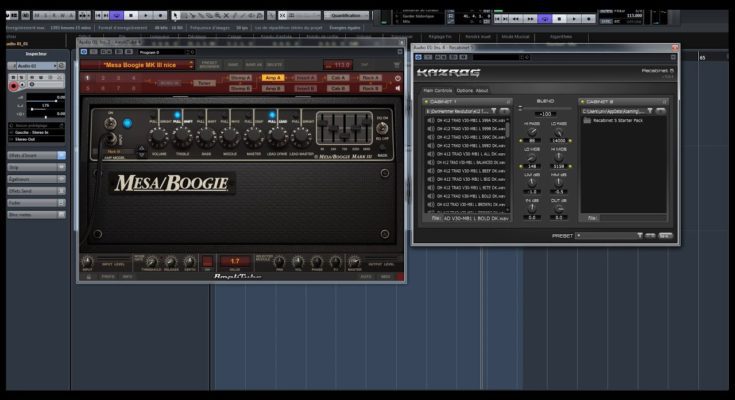Select the Amp A slot button
The height and width of the screenshot is (400, 735).
click(x=272, y=77)
